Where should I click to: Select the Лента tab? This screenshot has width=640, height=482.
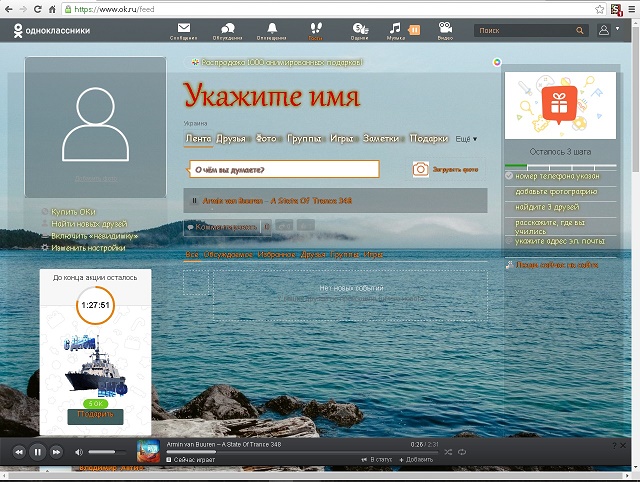(x=198, y=139)
